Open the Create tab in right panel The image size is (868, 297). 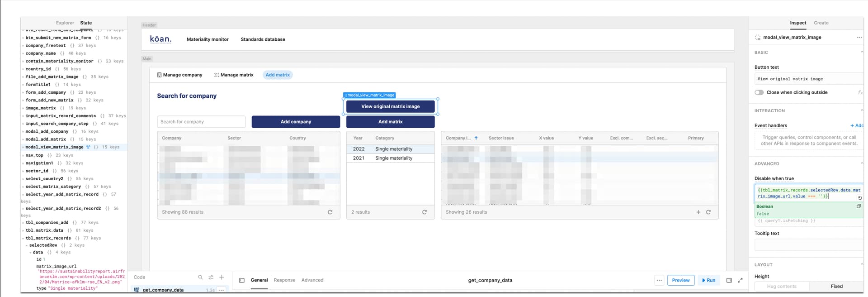(821, 23)
